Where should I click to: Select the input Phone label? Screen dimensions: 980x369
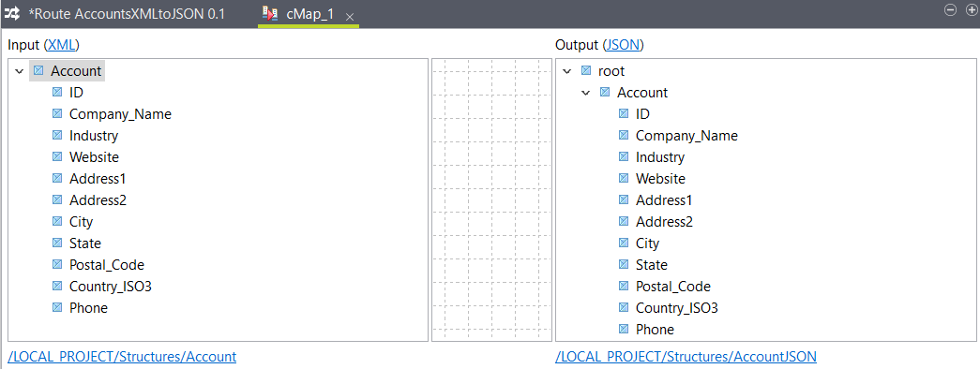[x=89, y=308]
